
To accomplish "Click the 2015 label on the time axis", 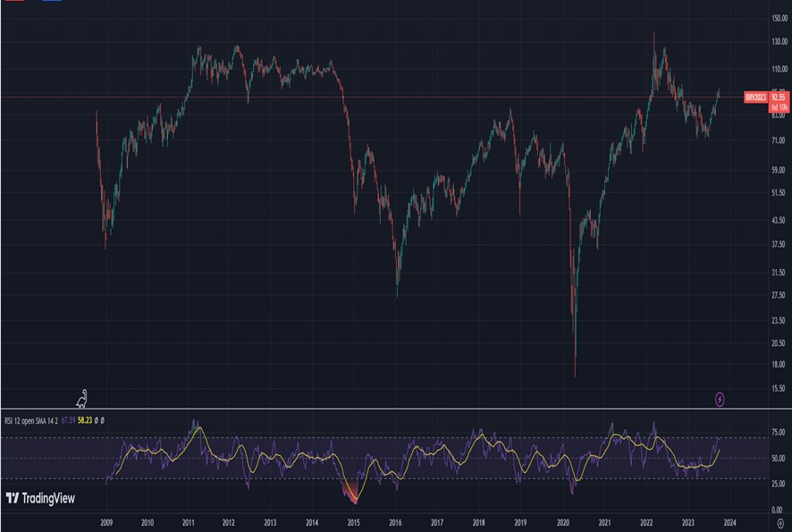I will click(x=354, y=523).
